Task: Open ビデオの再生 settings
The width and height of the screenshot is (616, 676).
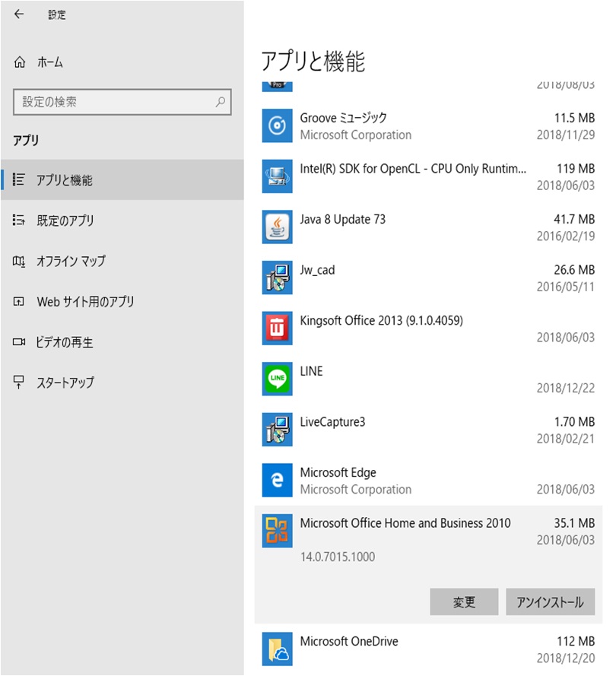Action: coord(122,342)
